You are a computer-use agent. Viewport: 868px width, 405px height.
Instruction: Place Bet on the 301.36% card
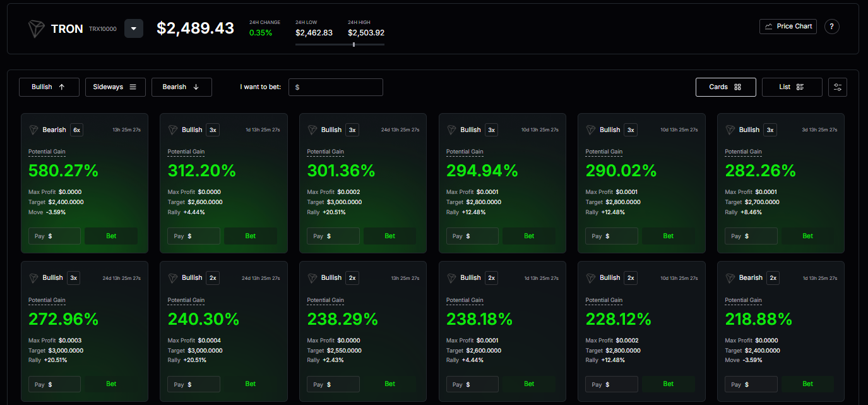(390, 236)
